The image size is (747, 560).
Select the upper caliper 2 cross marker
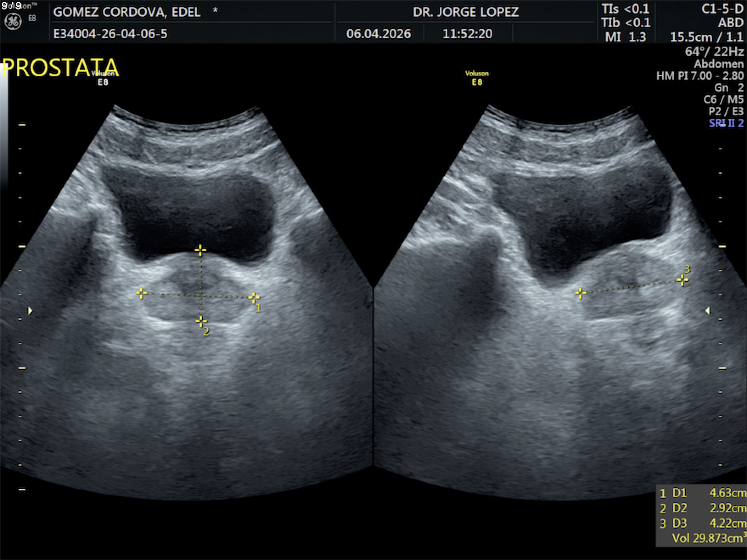tap(200, 250)
